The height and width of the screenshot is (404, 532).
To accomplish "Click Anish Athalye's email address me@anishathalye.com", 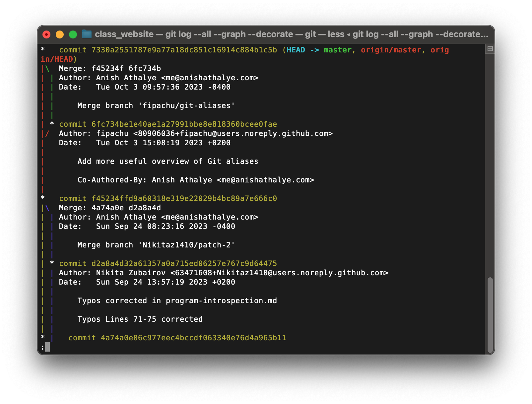I will (x=209, y=78).
